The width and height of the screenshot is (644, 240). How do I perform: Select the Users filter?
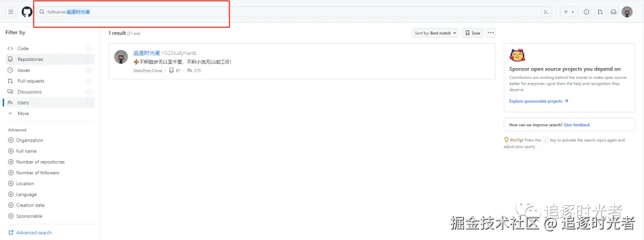point(49,103)
